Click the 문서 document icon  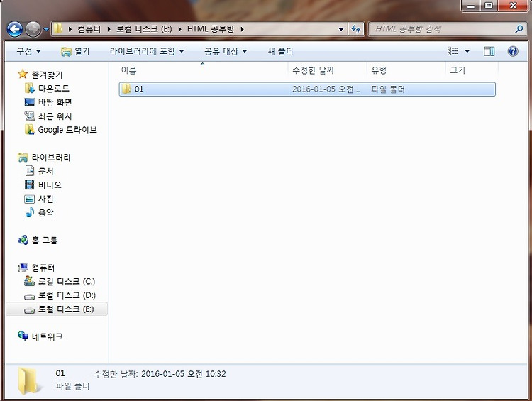[30, 171]
